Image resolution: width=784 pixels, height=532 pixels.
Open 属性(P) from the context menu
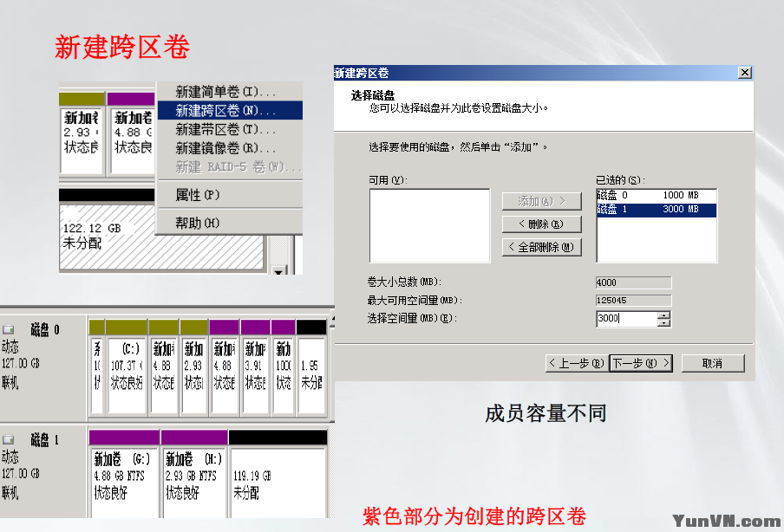point(230,195)
